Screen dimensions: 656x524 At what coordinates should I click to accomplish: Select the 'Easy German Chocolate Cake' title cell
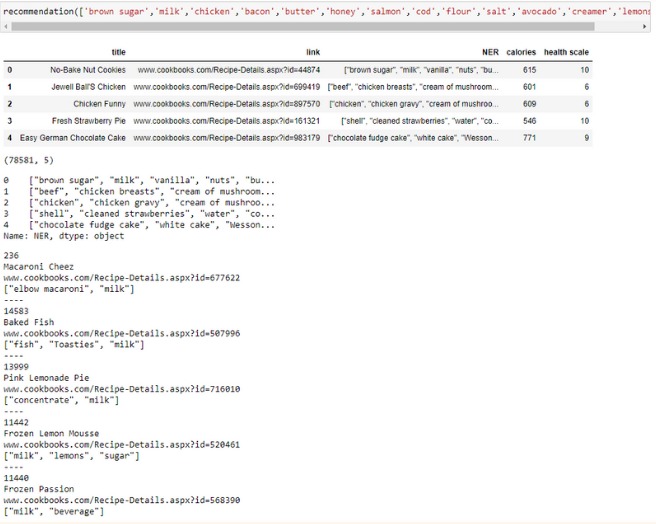pos(73,138)
